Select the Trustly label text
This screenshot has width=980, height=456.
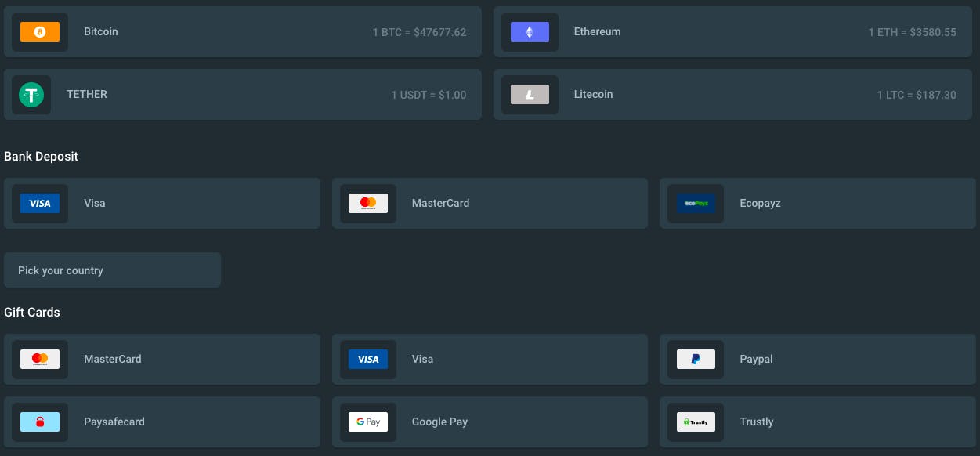point(756,422)
